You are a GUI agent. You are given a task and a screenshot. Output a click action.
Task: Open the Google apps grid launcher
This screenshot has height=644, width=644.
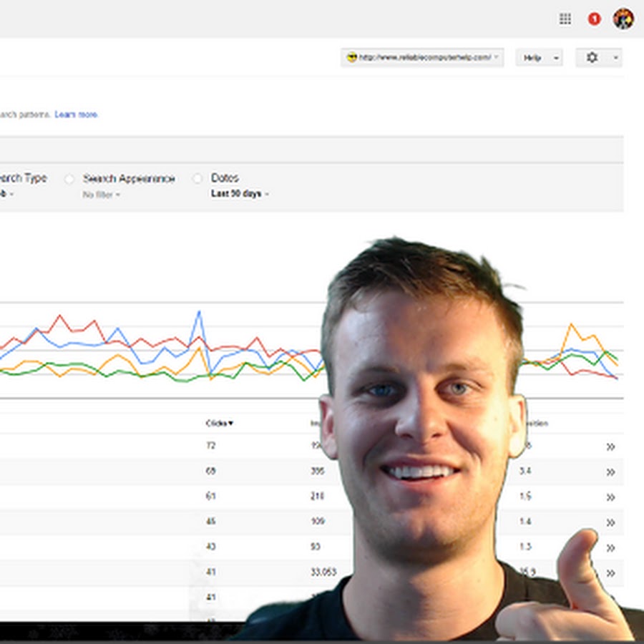(x=565, y=19)
